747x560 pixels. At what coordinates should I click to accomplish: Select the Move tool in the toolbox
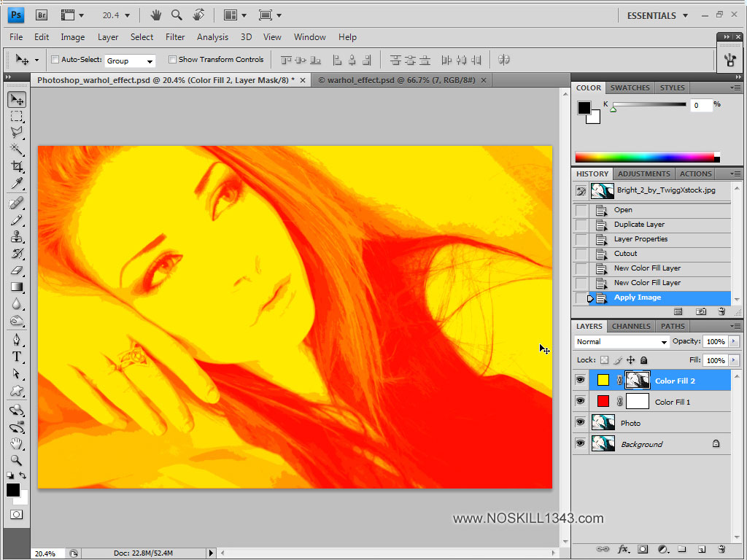17,99
